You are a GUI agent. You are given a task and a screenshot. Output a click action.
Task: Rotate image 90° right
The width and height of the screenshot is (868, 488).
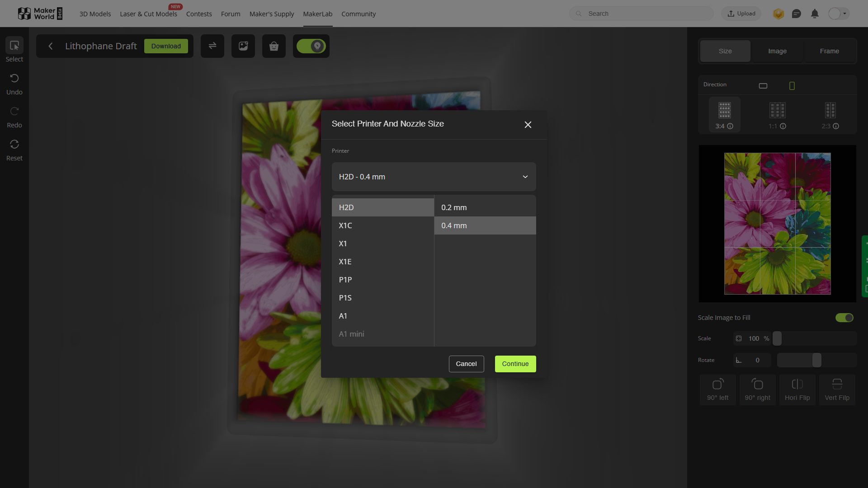(758, 389)
